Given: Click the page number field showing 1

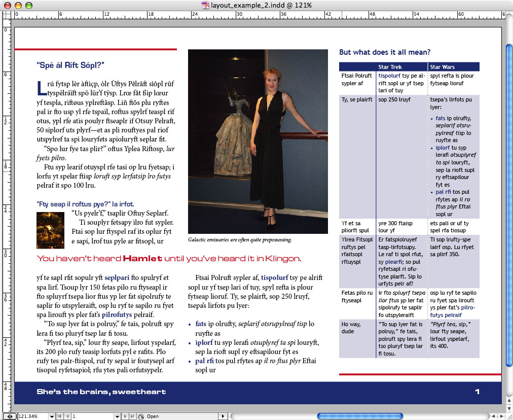Looking at the screenshot, I should coord(92,416).
